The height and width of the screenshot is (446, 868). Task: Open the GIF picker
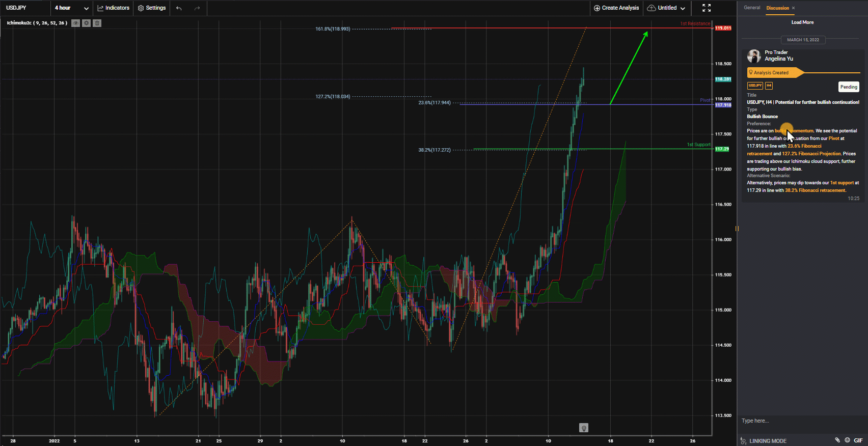coord(858,441)
